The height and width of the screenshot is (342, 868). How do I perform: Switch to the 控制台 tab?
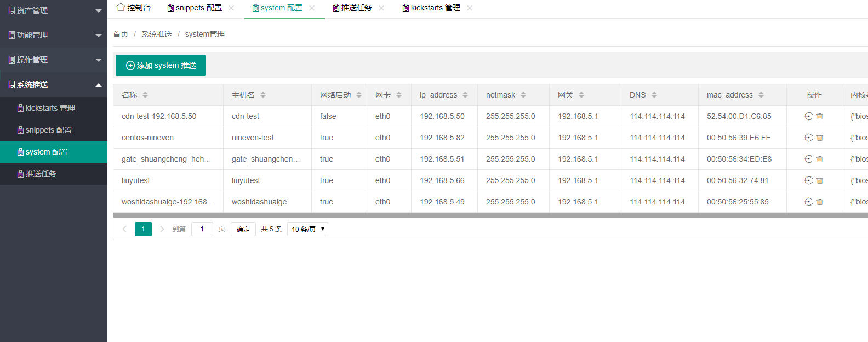(x=134, y=8)
